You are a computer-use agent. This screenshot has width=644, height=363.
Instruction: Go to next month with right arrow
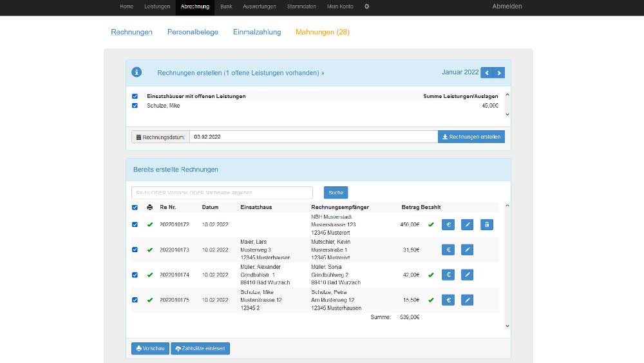(499, 73)
